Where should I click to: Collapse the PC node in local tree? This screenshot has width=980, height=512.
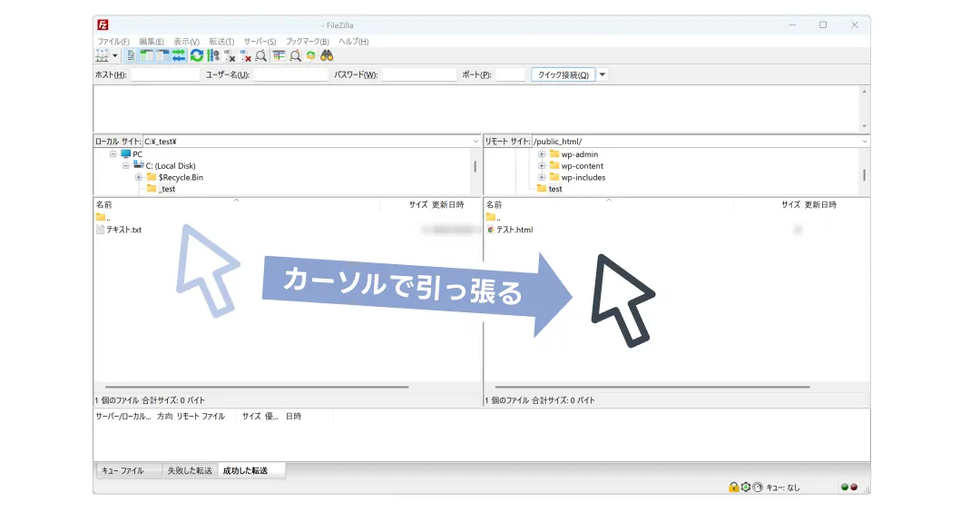pyautogui.click(x=113, y=153)
